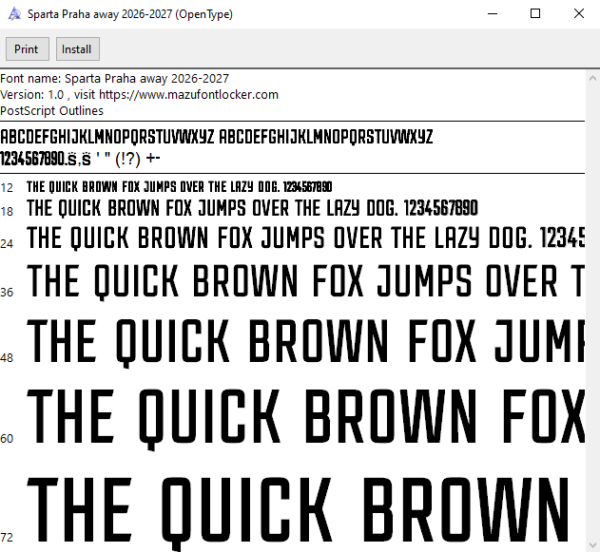Click the 'PostScript Outlines' text
600x552 pixels.
pos(52,111)
